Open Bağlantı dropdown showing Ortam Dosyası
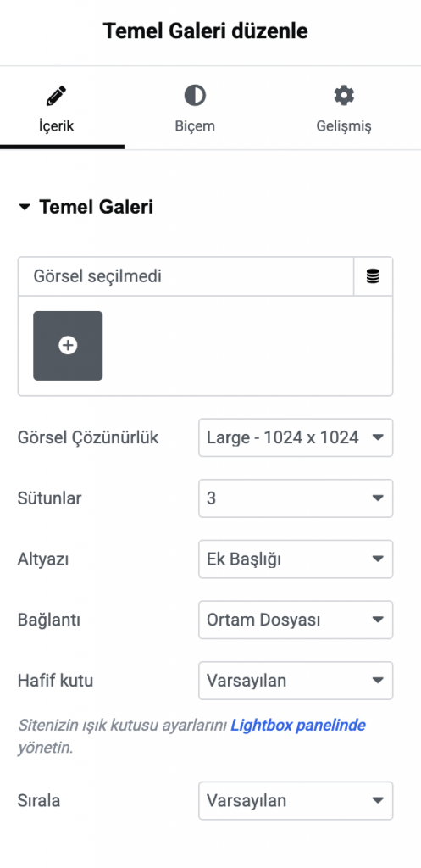 click(x=296, y=620)
